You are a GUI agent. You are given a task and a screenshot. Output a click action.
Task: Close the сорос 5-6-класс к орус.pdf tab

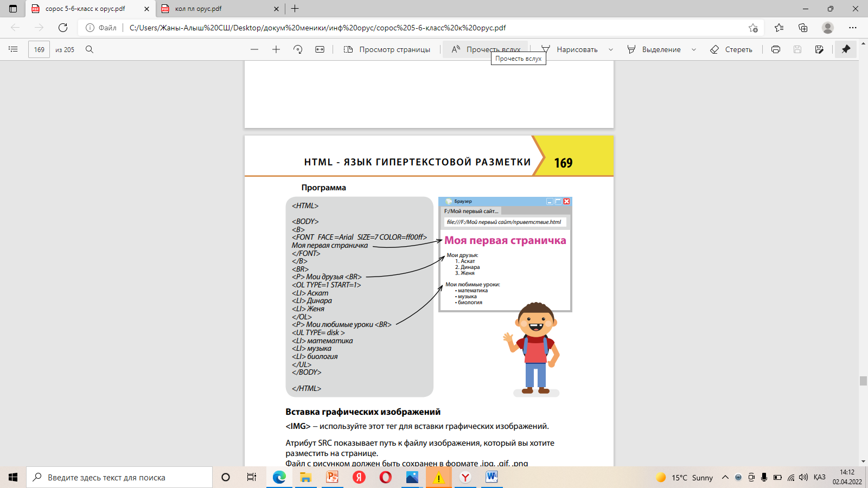(x=146, y=9)
